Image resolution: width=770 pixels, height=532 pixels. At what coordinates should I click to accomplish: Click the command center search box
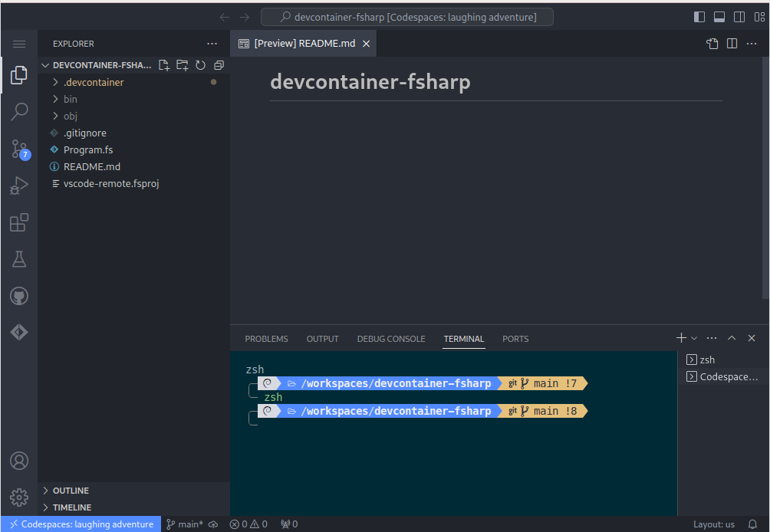[407, 17]
